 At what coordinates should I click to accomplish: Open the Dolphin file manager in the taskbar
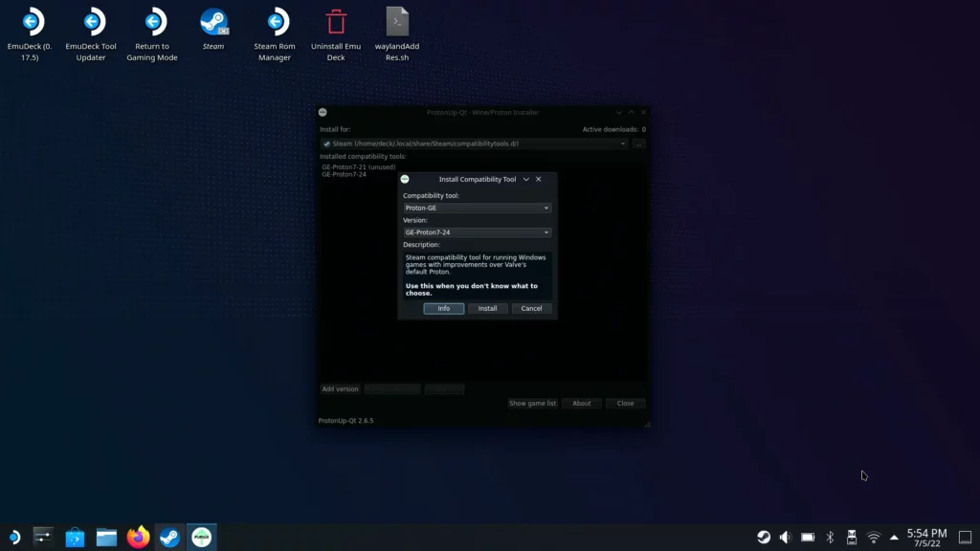point(107,538)
